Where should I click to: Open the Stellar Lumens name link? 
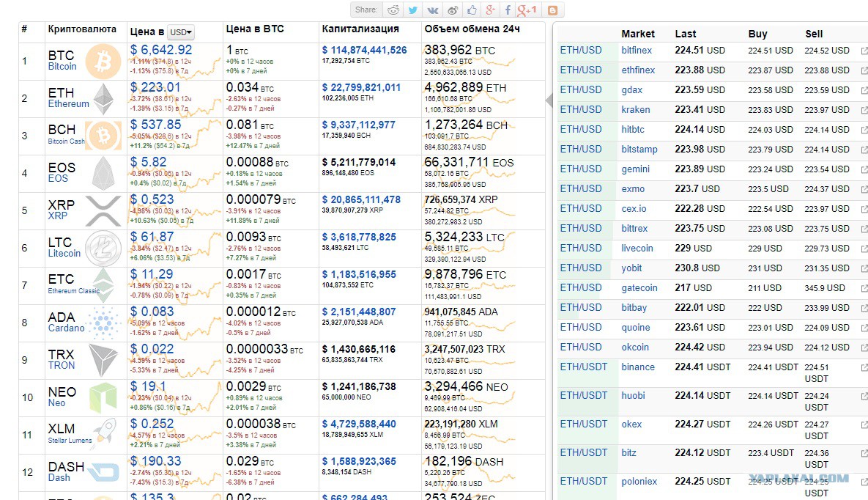(70, 440)
